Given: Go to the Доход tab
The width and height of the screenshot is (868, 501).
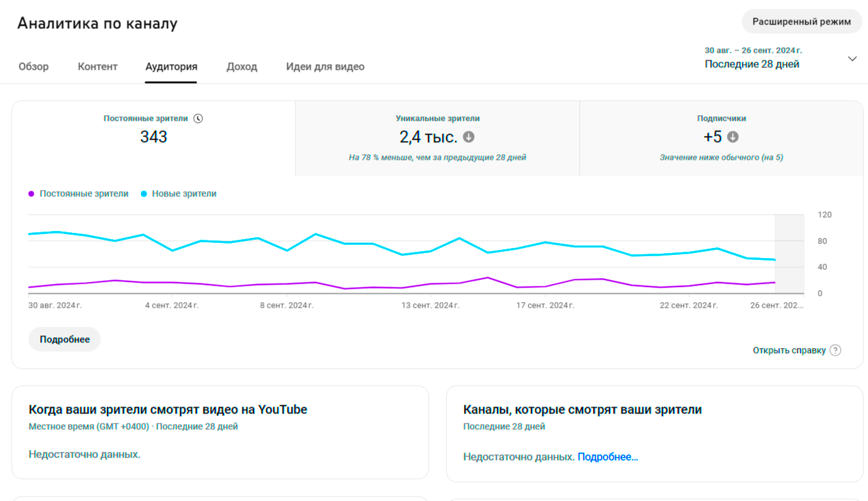Looking at the screenshot, I should click(x=242, y=67).
